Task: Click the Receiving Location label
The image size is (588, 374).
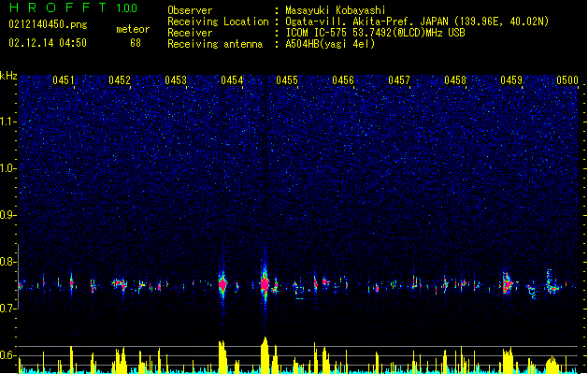Action: 218,22
